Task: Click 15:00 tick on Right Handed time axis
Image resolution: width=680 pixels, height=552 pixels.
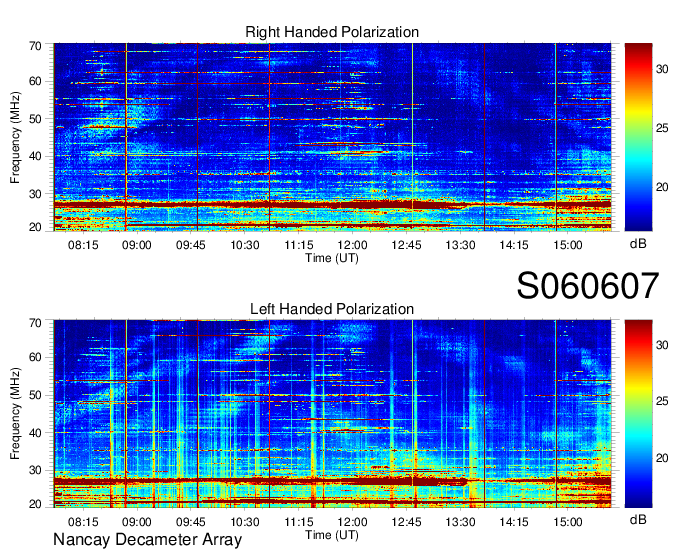Action: pos(568,245)
